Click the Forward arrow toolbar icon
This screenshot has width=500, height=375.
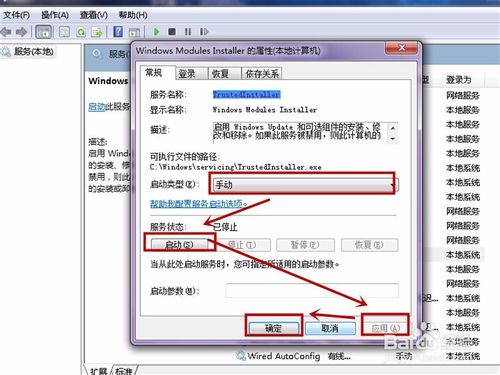tap(22, 32)
